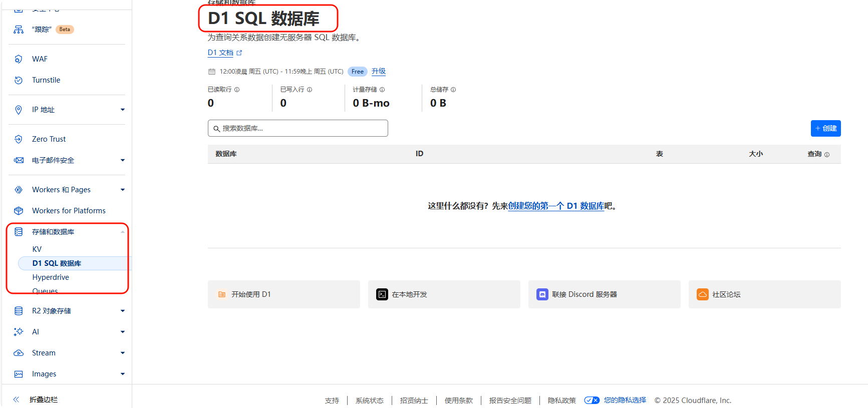Expand the 电子邮件安全 dropdown arrow
Viewport: 868px width, 408px height.
123,160
